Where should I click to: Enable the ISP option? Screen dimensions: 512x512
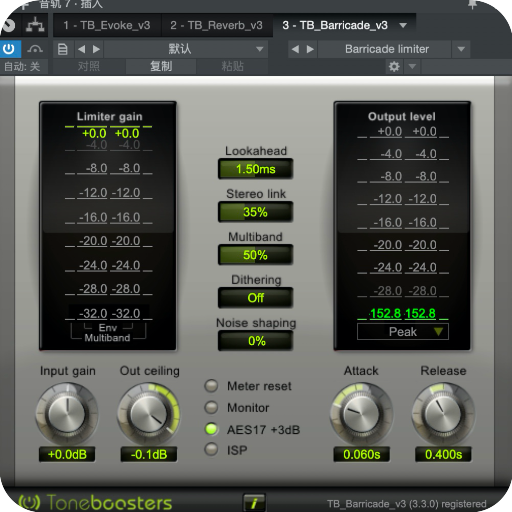[211, 450]
